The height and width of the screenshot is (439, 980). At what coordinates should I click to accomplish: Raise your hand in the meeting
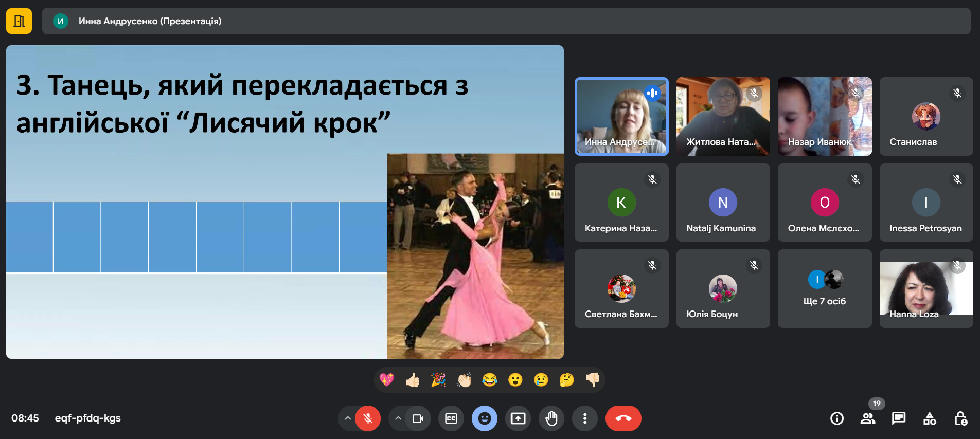(551, 418)
